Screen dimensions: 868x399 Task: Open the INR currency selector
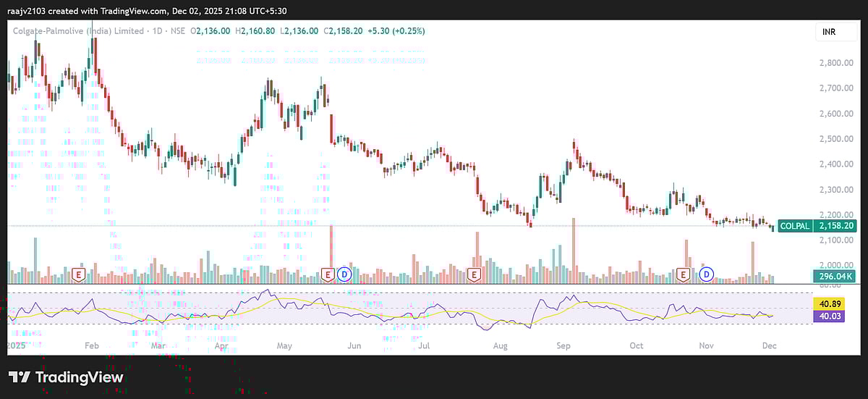point(828,33)
